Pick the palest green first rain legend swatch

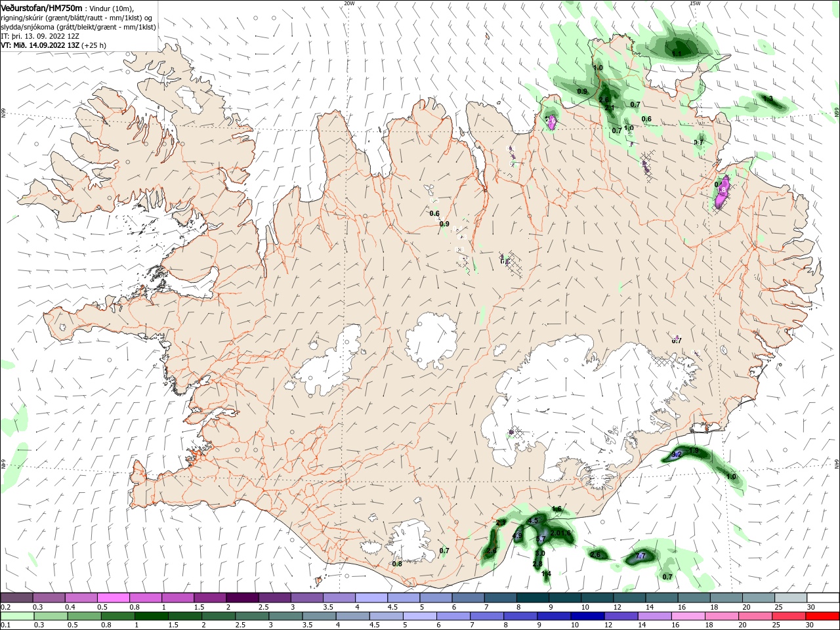coord(17,616)
